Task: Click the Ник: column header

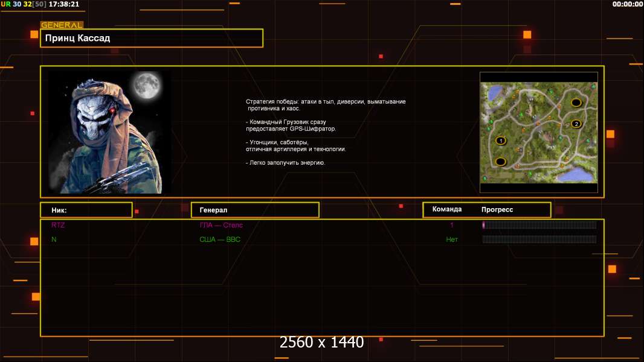Action: 86,210
